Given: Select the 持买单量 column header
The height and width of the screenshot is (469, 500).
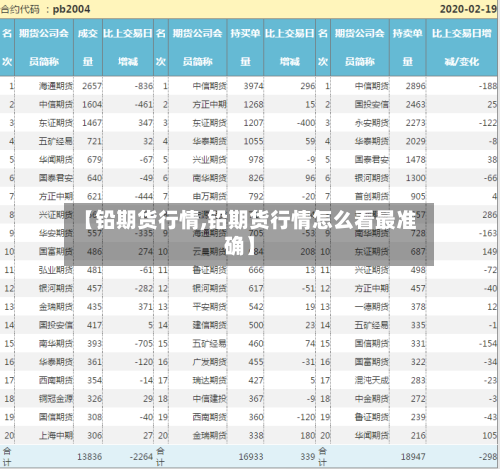Looking at the screenshot, I should pyautogui.click(x=245, y=47).
